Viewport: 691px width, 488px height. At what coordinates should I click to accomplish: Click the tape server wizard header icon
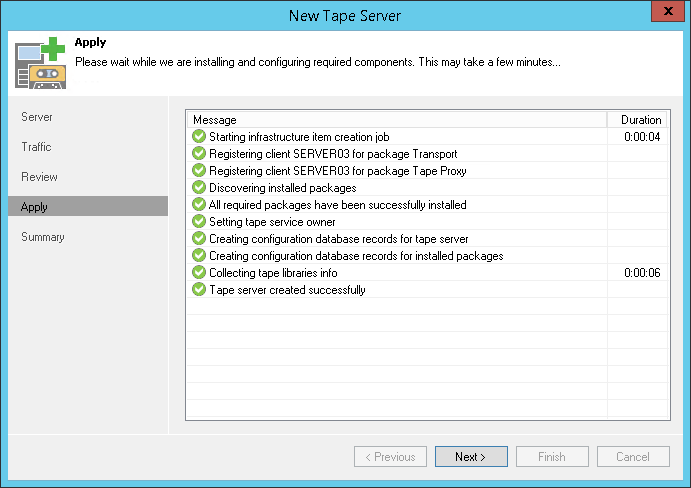coord(38,66)
